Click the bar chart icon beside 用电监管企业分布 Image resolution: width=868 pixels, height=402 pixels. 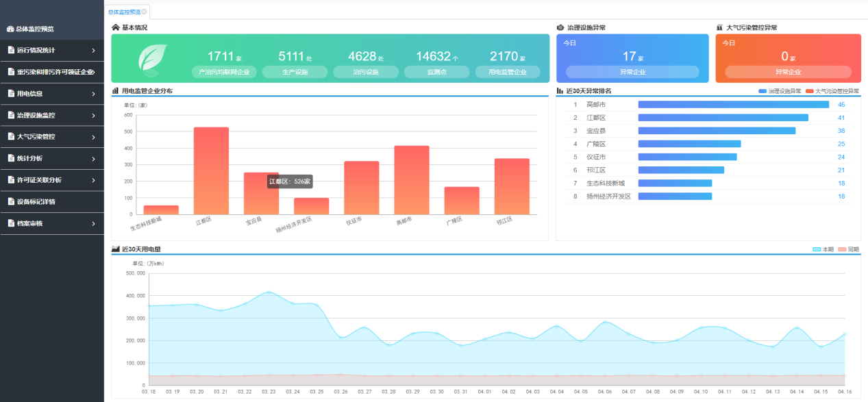pos(115,90)
